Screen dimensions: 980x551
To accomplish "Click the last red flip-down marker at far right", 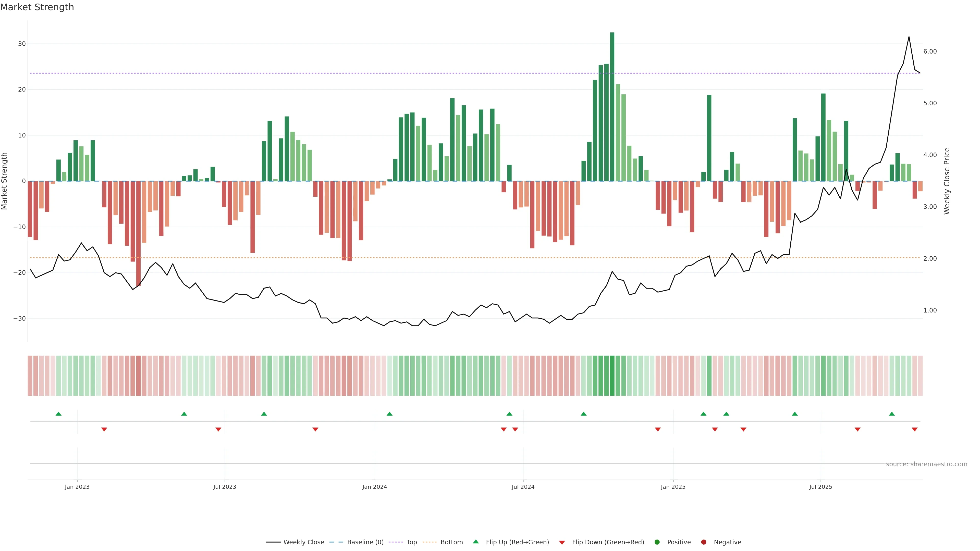I will pyautogui.click(x=915, y=429).
